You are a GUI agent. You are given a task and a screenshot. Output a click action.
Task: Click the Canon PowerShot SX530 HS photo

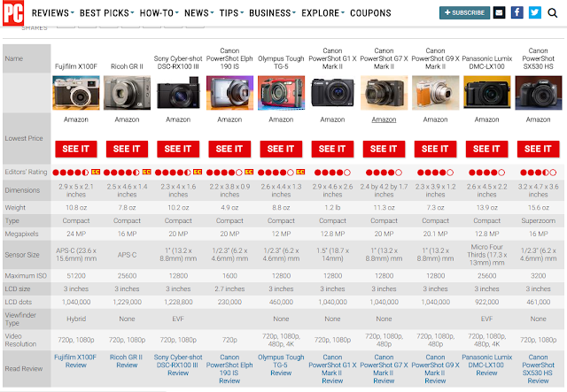[x=538, y=93]
